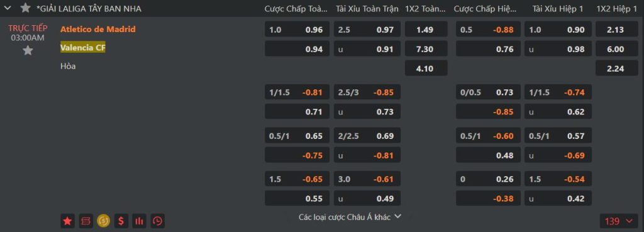Screen dimensions: 644x232
Task: Select Atletico de Madrid team name
Action: (x=97, y=29)
